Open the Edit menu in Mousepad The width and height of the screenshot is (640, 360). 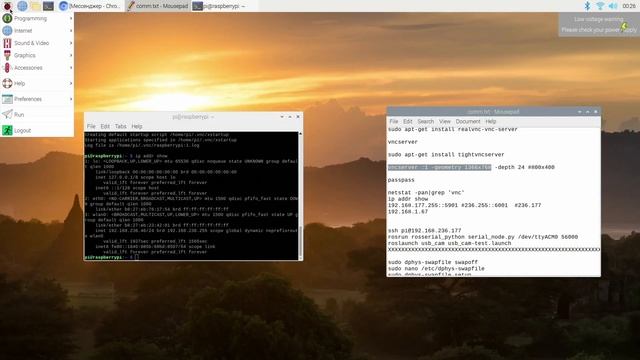click(407, 121)
